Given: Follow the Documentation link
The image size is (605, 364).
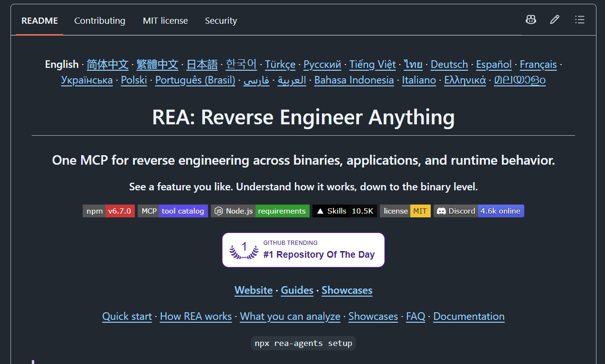Looking at the screenshot, I should (x=469, y=317).
